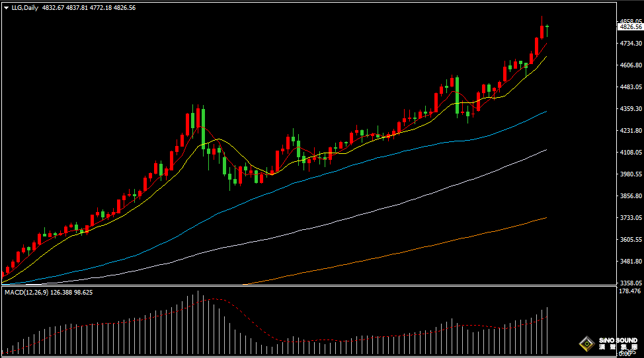644x358 pixels.
Task: Click the 4606.80 price axis label
Action: pos(631,65)
